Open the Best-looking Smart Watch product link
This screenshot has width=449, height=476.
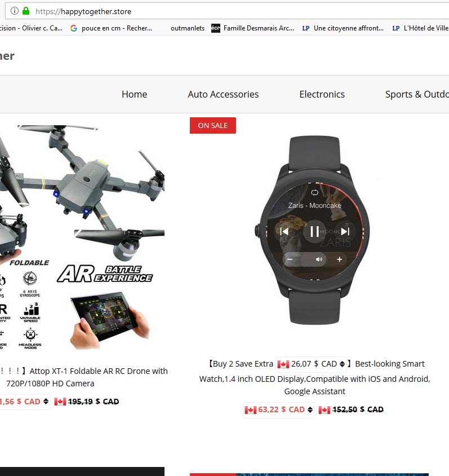(315, 378)
